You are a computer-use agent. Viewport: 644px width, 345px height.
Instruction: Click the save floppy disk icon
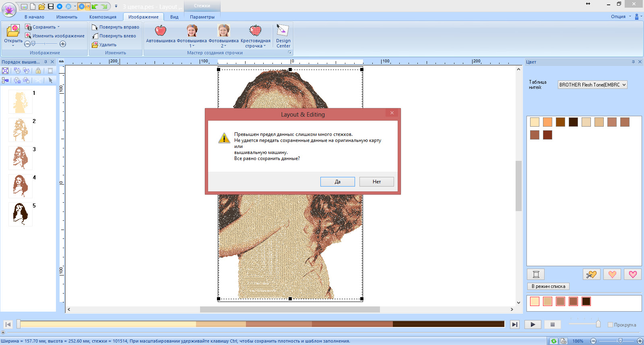pyautogui.click(x=50, y=6)
